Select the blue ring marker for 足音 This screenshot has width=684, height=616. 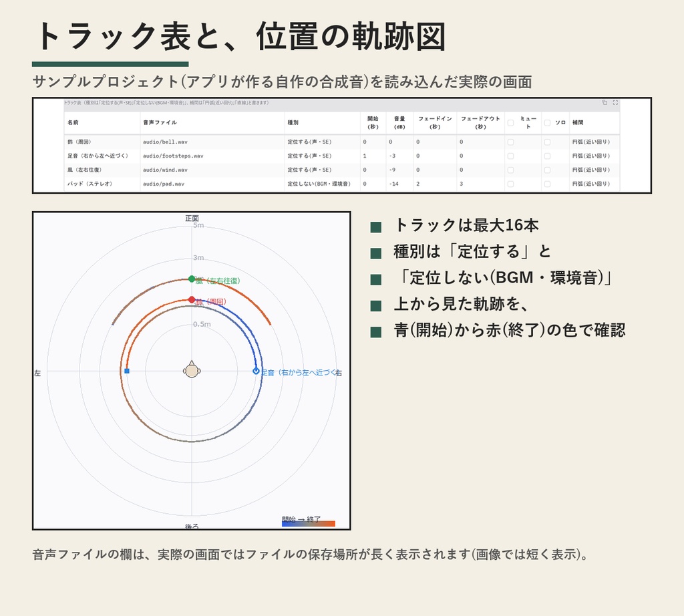[256, 371]
